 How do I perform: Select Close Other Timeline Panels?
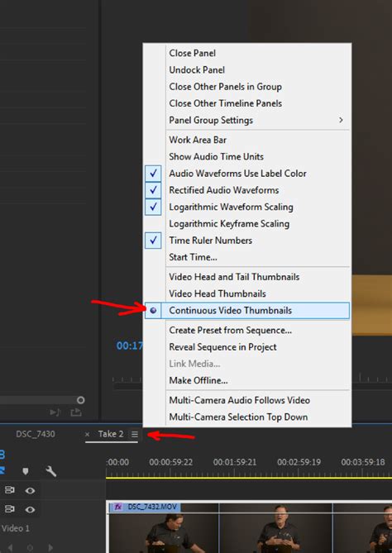pyautogui.click(x=246, y=103)
